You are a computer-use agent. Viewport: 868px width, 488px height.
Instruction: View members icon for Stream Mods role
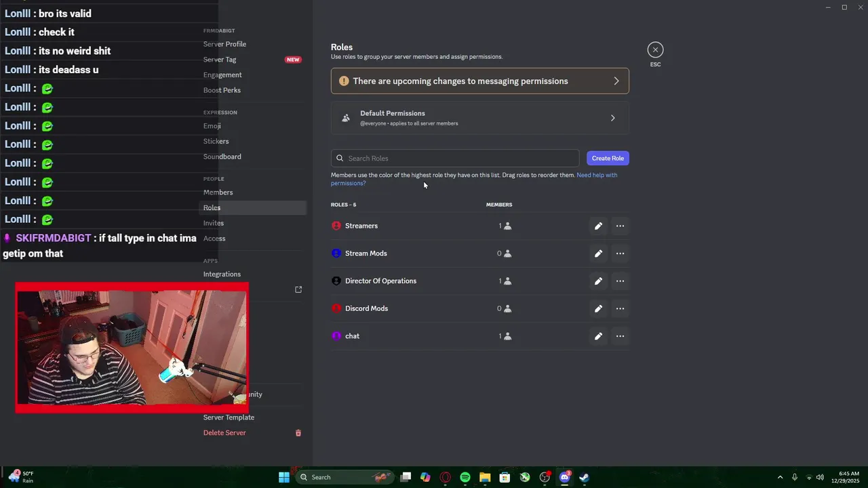tap(507, 253)
